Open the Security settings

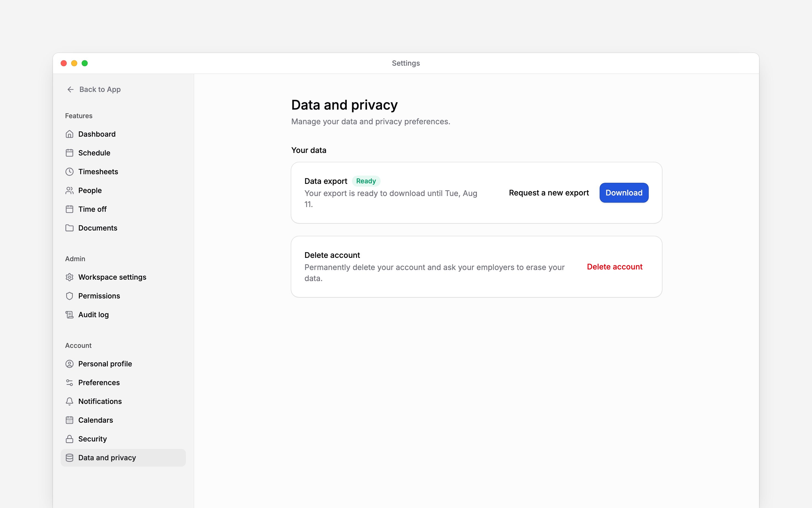coord(123,439)
